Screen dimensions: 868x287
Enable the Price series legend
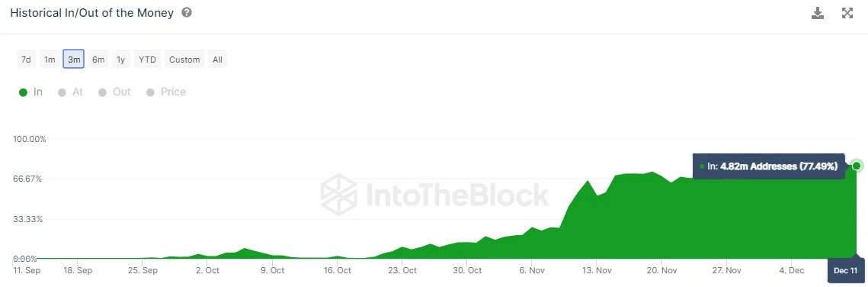pyautogui.click(x=166, y=92)
